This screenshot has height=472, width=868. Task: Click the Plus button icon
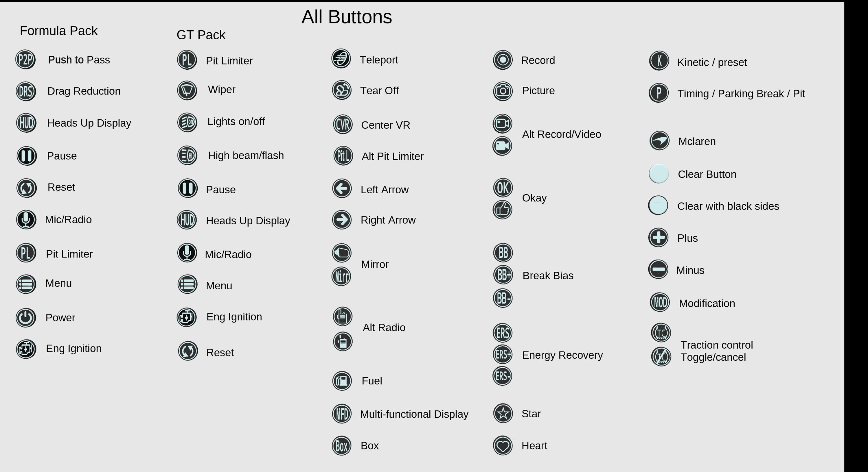tap(659, 238)
